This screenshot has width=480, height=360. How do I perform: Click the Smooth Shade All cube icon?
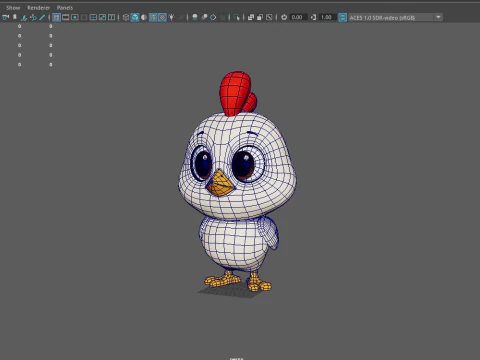[135, 17]
